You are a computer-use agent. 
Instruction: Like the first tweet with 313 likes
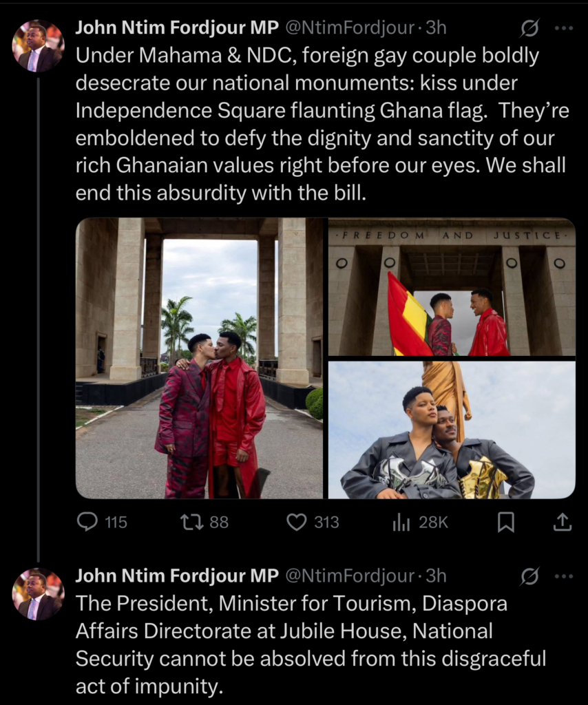(x=297, y=523)
